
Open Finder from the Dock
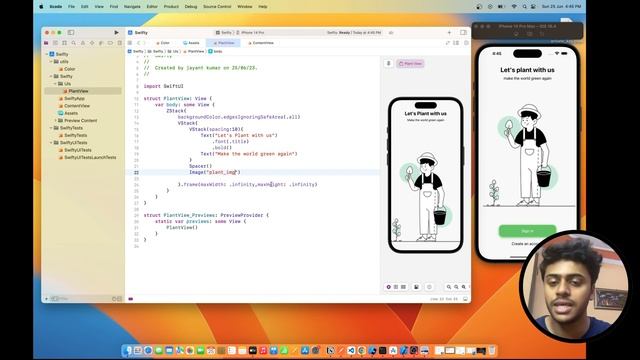(x=128, y=350)
